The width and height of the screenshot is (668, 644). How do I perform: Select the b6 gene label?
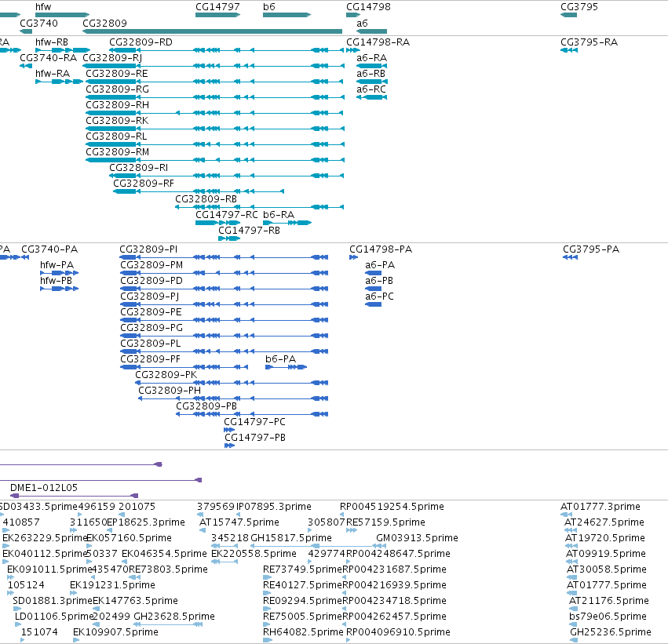(x=269, y=7)
